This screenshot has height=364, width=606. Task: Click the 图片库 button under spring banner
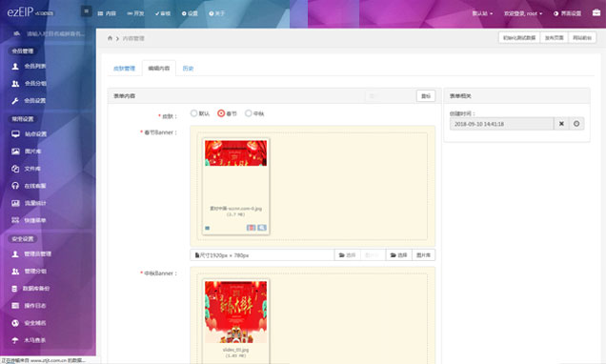424,255
